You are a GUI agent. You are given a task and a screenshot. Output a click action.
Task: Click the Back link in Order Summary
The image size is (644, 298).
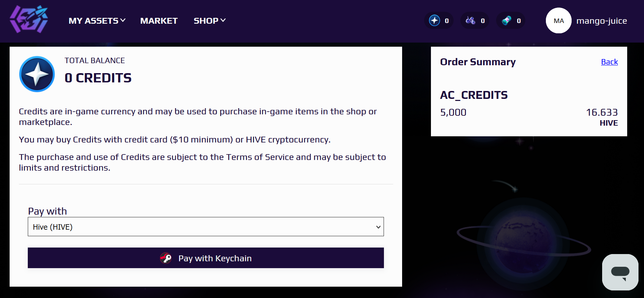click(609, 62)
